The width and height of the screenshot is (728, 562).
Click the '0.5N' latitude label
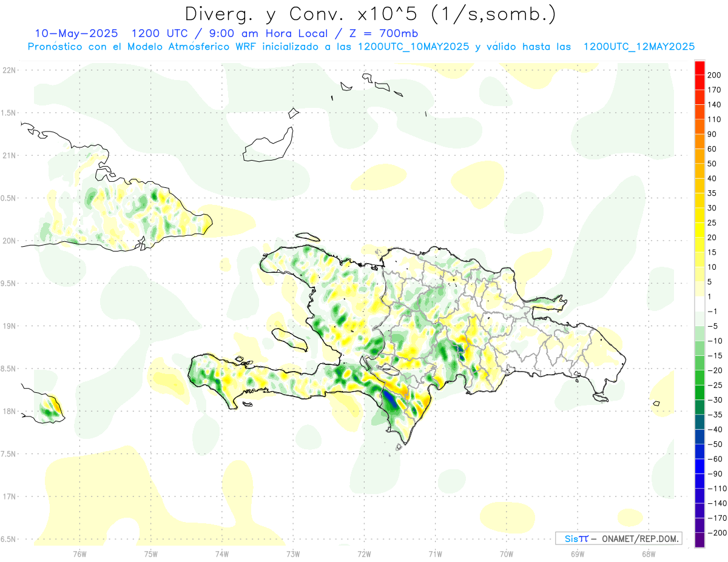coord(9,198)
